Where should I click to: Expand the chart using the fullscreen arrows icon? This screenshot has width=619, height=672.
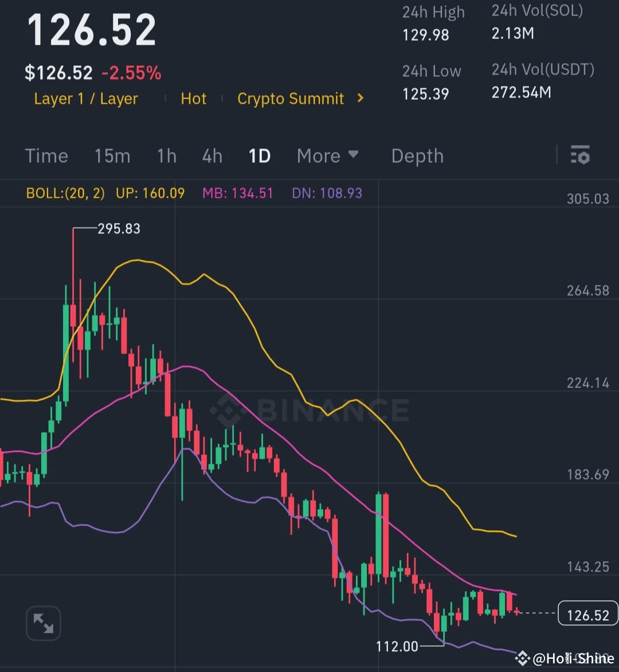[43, 623]
